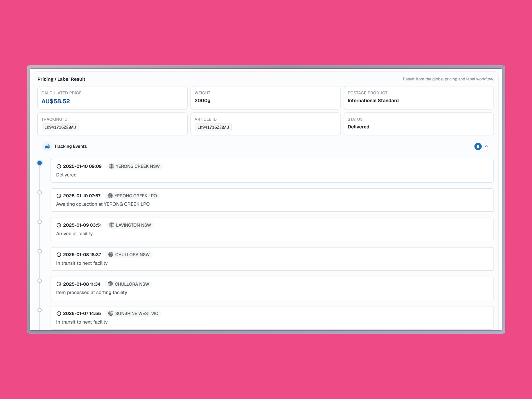The height and width of the screenshot is (399, 532).
Task: Click the timestamp 2025-01-10 09:09
Action: [x=82, y=166]
